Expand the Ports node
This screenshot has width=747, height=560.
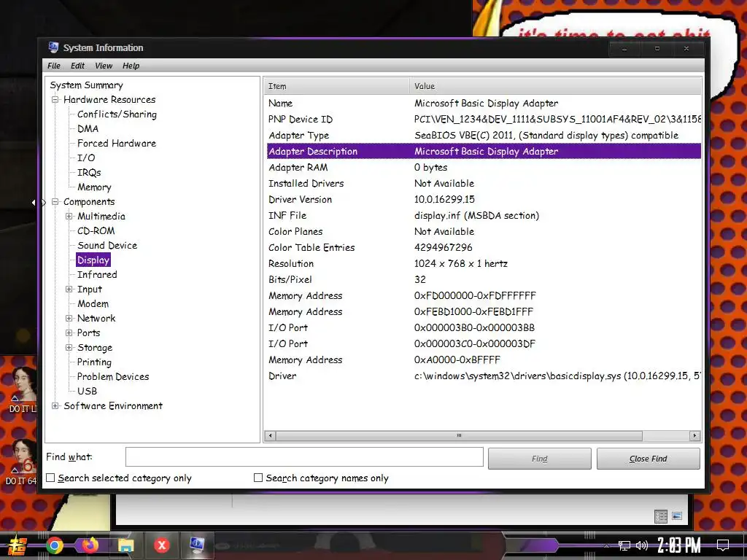pos(69,332)
